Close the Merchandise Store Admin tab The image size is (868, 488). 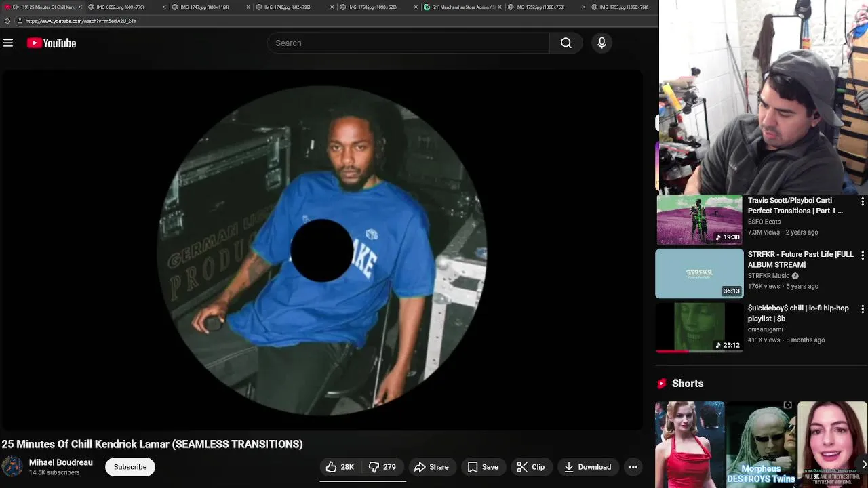click(x=500, y=7)
